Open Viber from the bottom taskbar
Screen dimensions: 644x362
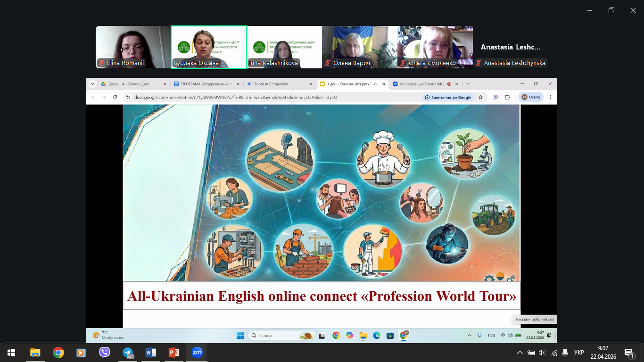tap(105, 352)
